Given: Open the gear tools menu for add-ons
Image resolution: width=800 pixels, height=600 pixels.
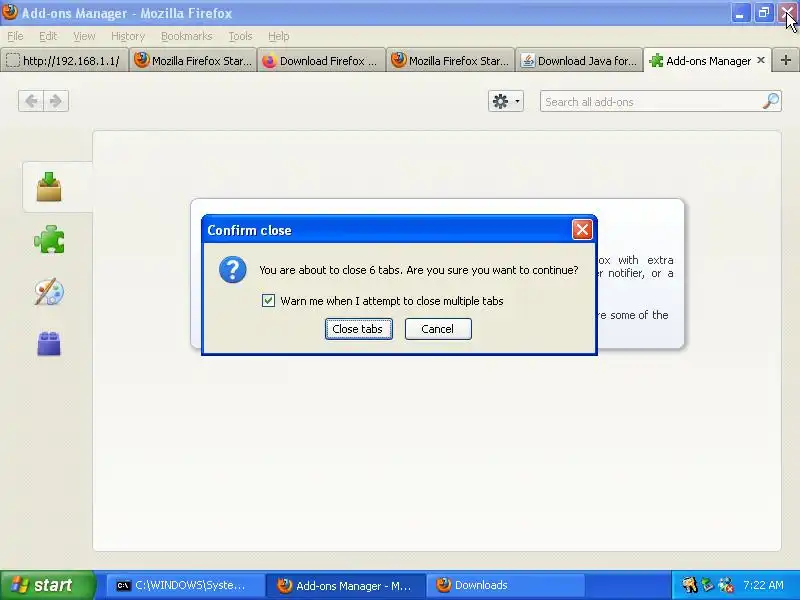Looking at the screenshot, I should pos(506,101).
